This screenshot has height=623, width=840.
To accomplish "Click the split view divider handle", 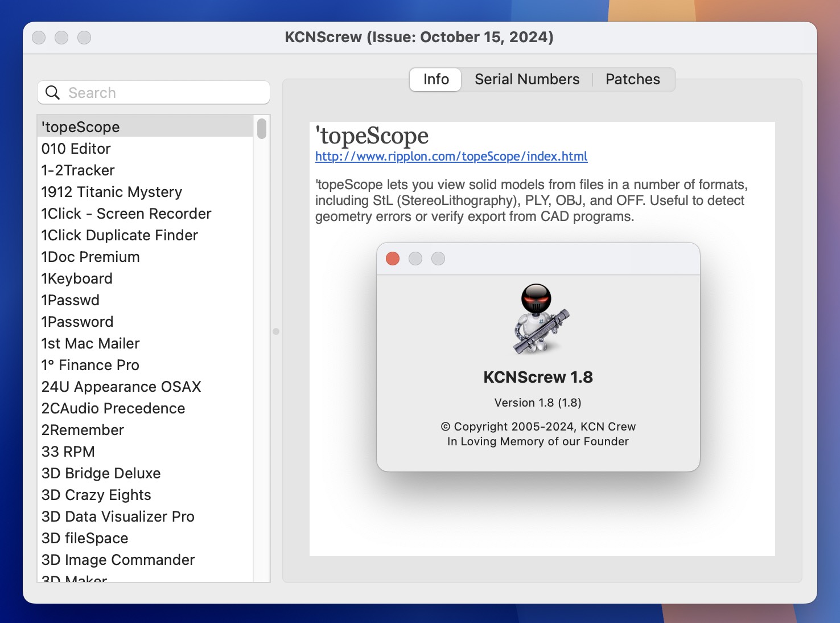I will [x=276, y=331].
